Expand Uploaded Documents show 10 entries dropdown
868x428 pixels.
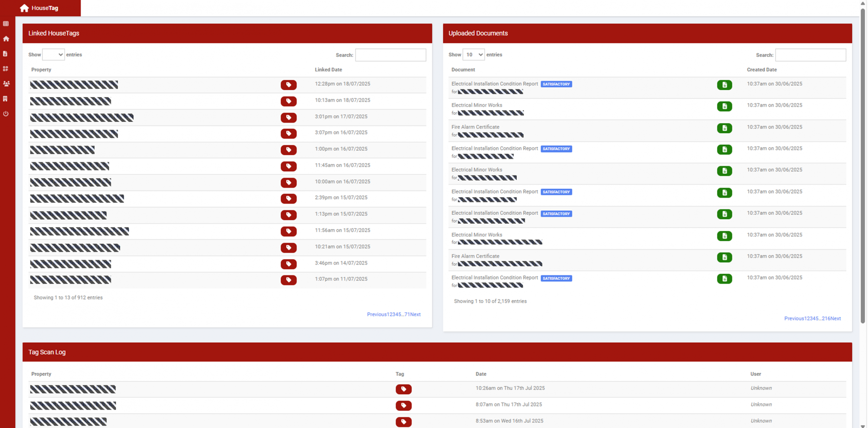[x=473, y=55]
